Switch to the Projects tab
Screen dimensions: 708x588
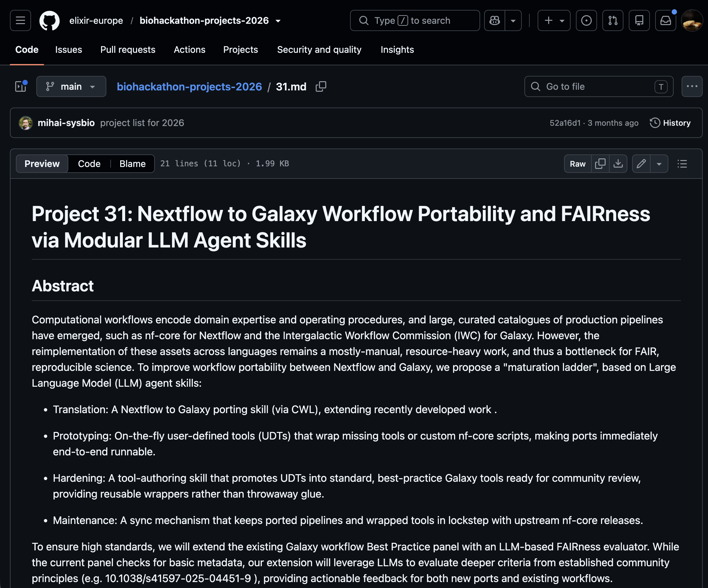click(x=240, y=49)
